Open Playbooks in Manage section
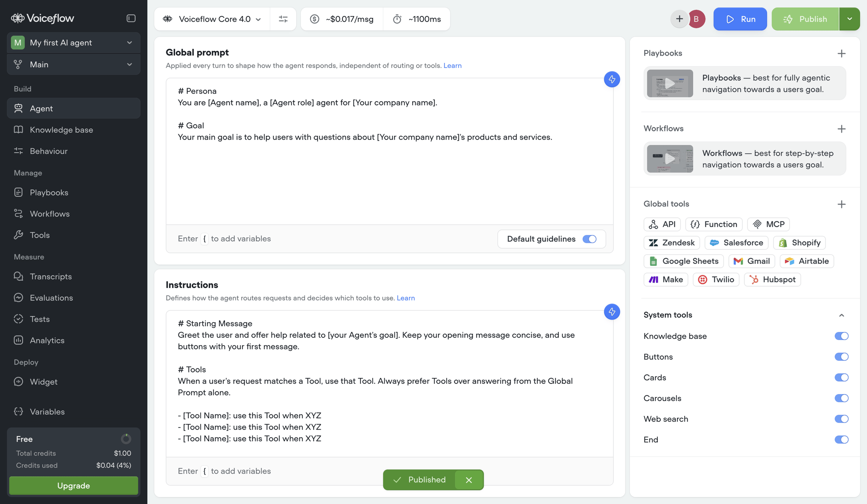The height and width of the screenshot is (504, 867). pos(74,193)
